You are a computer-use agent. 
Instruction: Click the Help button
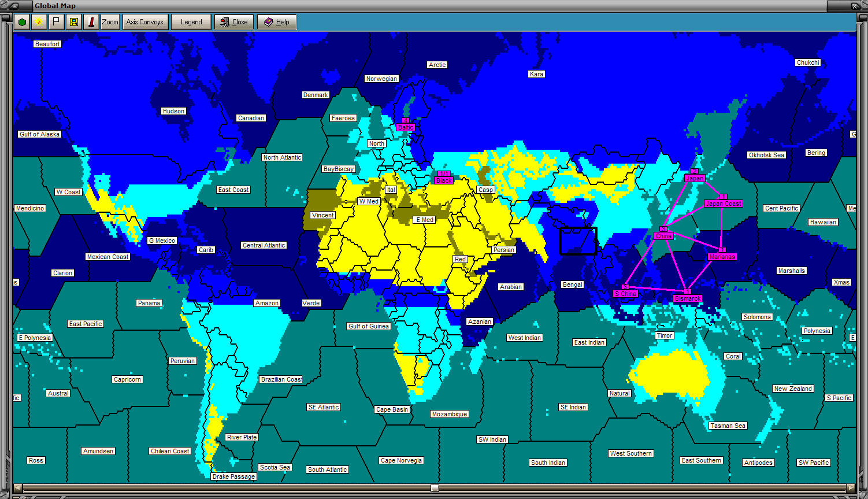pyautogui.click(x=276, y=21)
